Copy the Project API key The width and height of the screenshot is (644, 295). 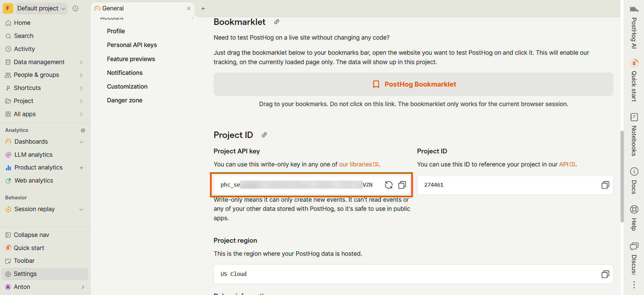click(402, 185)
